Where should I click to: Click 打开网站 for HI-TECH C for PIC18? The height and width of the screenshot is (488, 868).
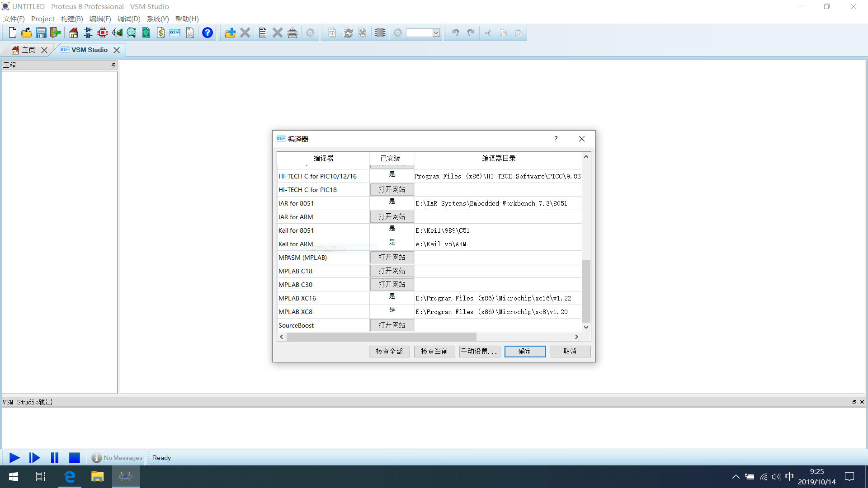click(x=392, y=189)
